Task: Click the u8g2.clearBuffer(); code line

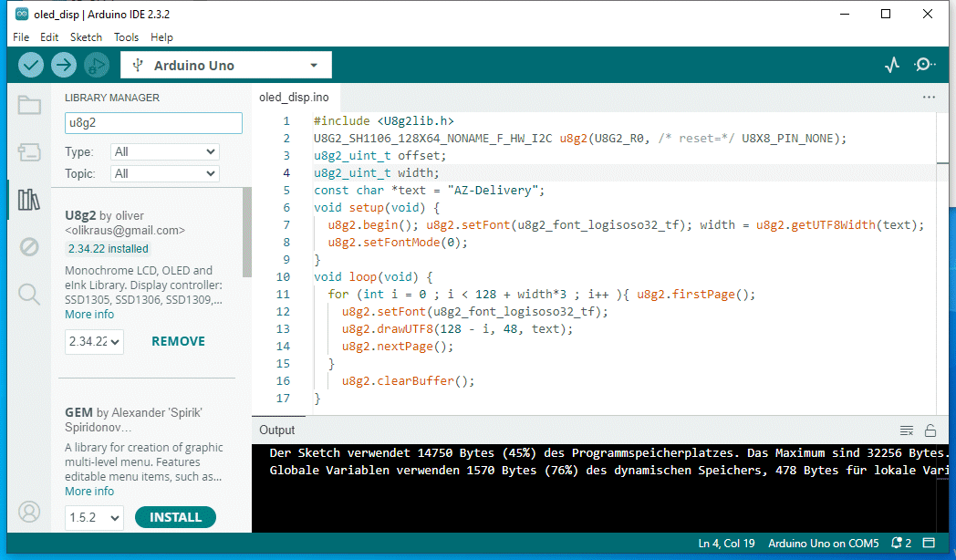Action: click(x=408, y=381)
